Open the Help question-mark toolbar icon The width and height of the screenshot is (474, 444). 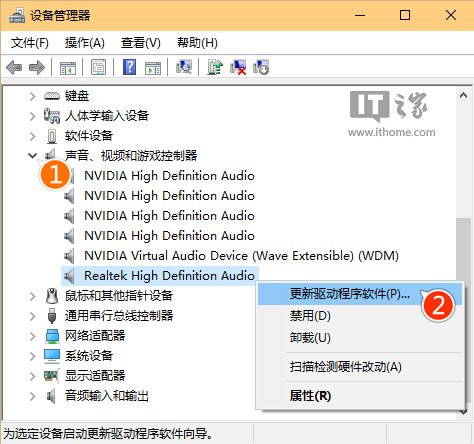(x=129, y=67)
